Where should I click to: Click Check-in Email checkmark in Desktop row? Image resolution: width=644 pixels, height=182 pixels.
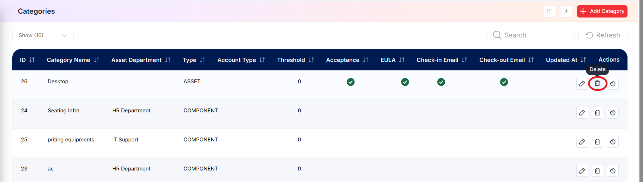[441, 82]
